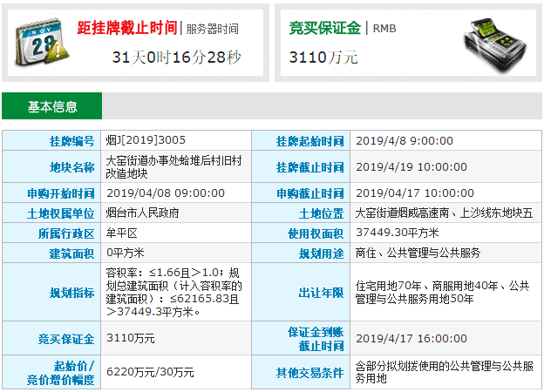Click the RMB label beside 竞买保证金

point(384,28)
